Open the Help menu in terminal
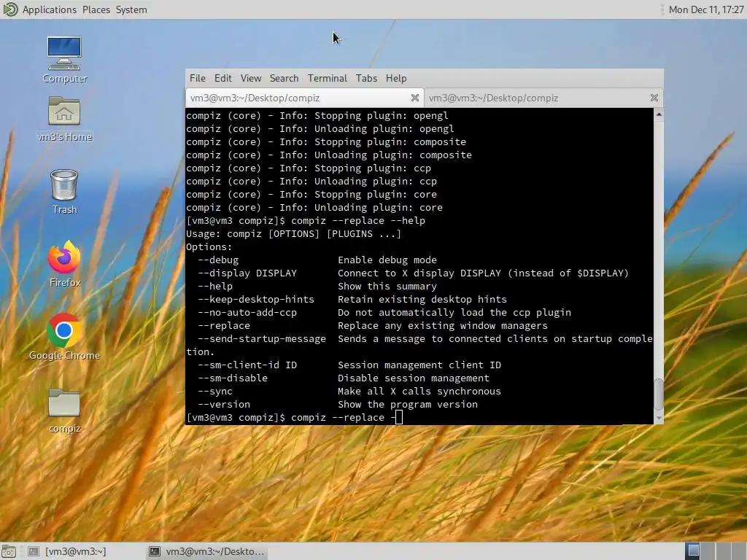Screen dimensions: 747x560 [x=396, y=78]
